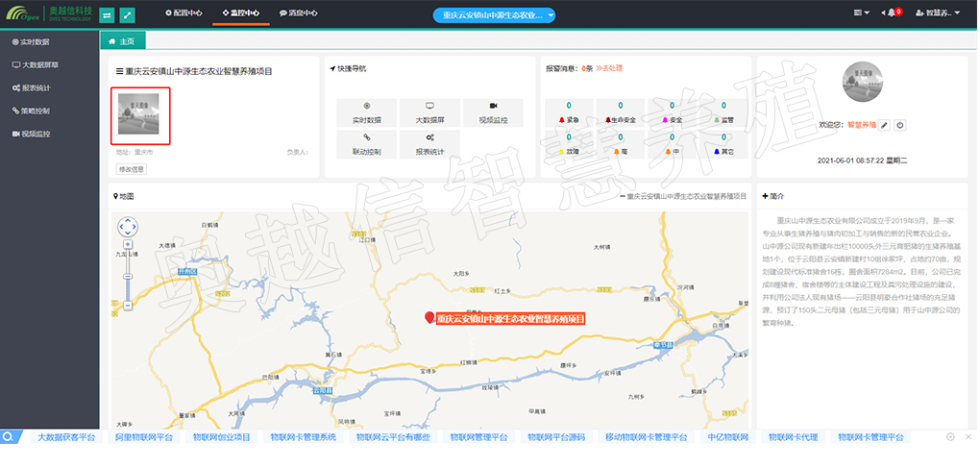The width and height of the screenshot is (980, 468).
Task: Click the power logout icon beside the username
Action: pyautogui.click(x=900, y=126)
